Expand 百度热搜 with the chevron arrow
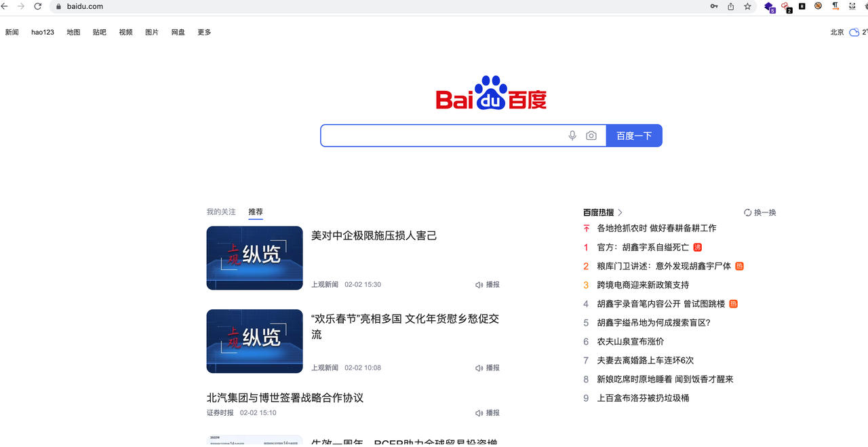Viewport: 868px width, 447px height. pyautogui.click(x=620, y=212)
